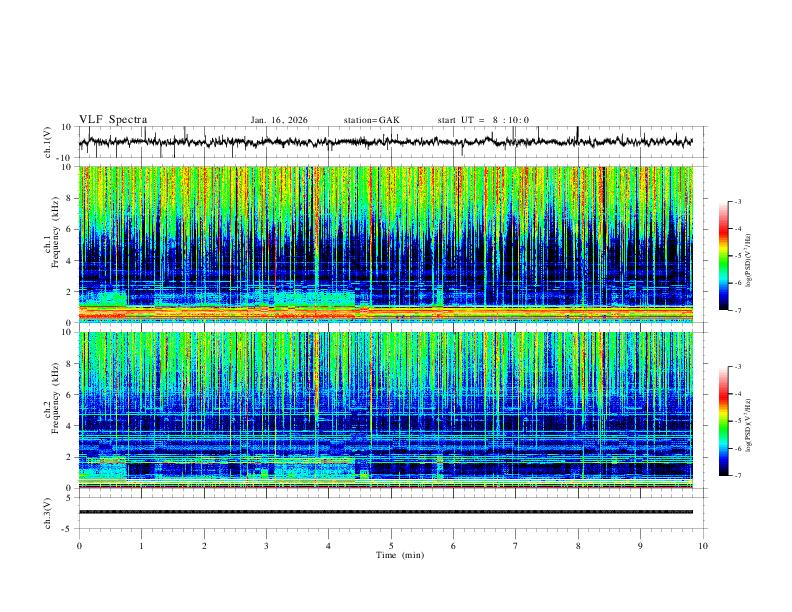The height and width of the screenshot is (612, 792).
Task: Click the ch.1 voltage waveform trace
Action: point(385,142)
